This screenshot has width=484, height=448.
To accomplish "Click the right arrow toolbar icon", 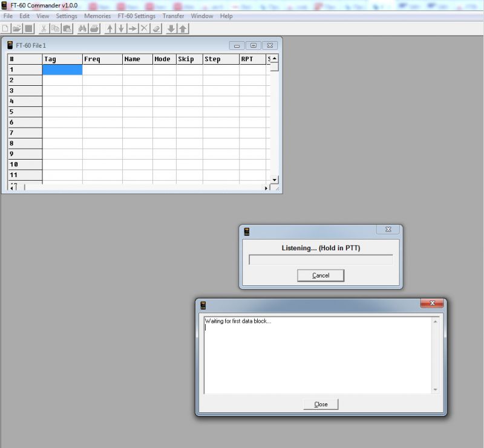I will tap(132, 28).
